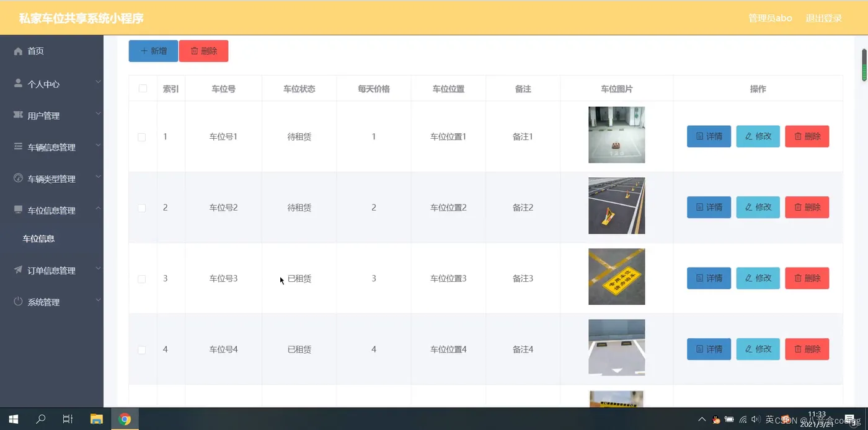Click the 备注3 cell
Viewport: 868px width, 430px height.
click(523, 279)
